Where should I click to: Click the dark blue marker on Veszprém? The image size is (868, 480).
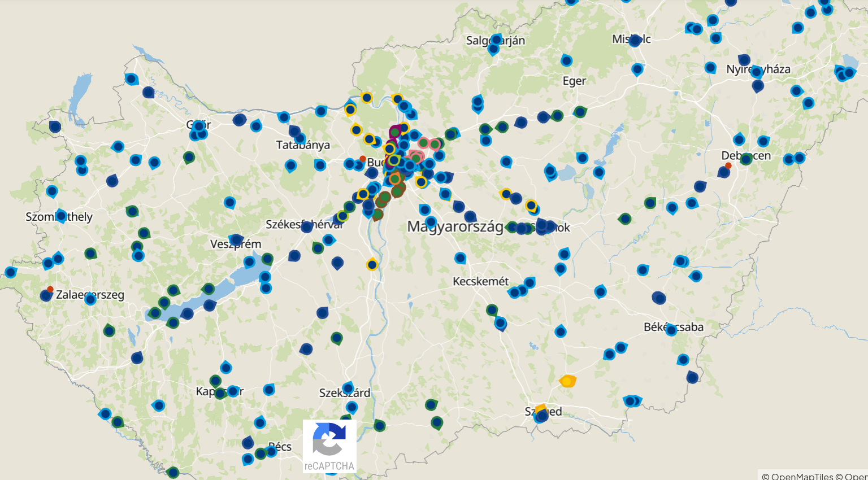pyautogui.click(x=236, y=240)
